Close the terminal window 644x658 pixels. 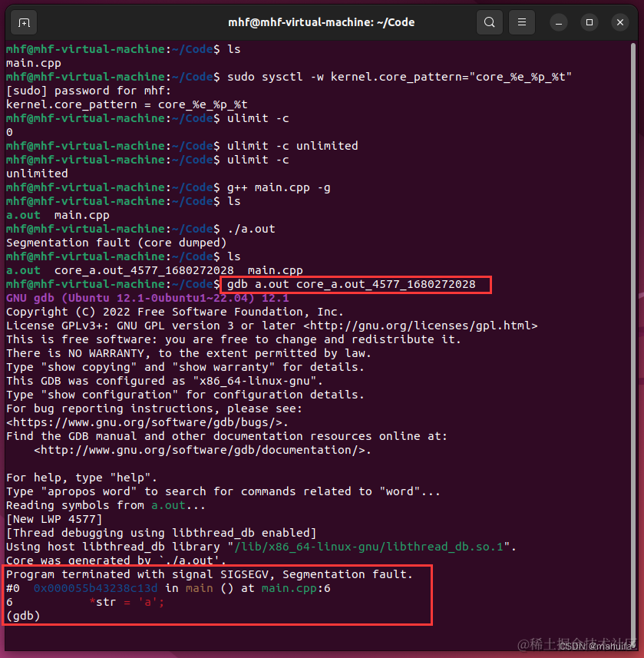coord(619,22)
